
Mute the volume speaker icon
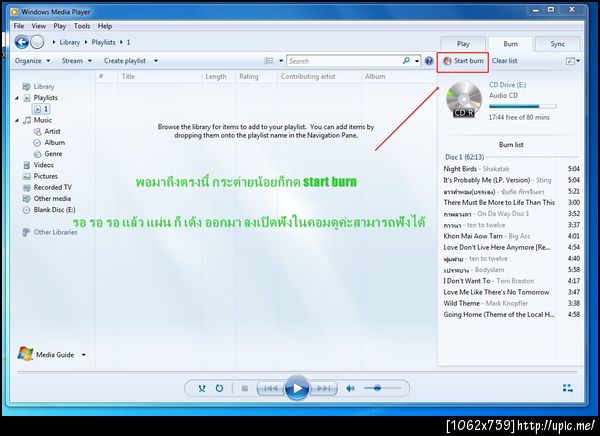350,389
